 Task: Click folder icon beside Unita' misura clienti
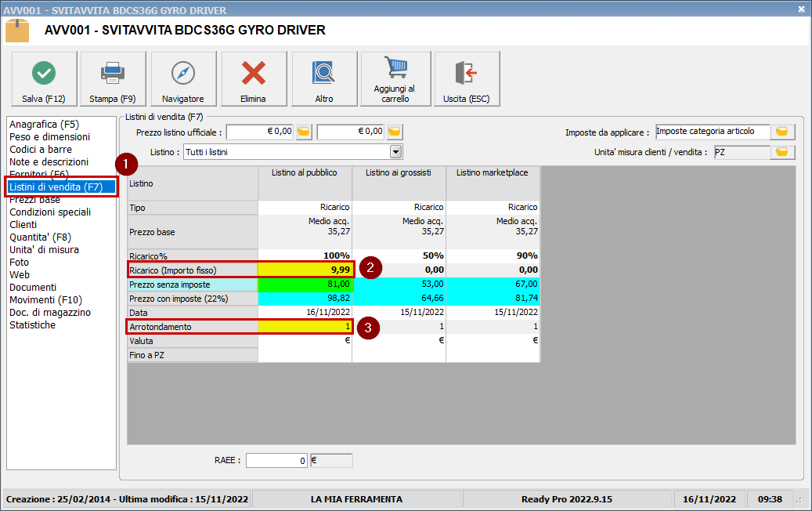[x=783, y=152]
